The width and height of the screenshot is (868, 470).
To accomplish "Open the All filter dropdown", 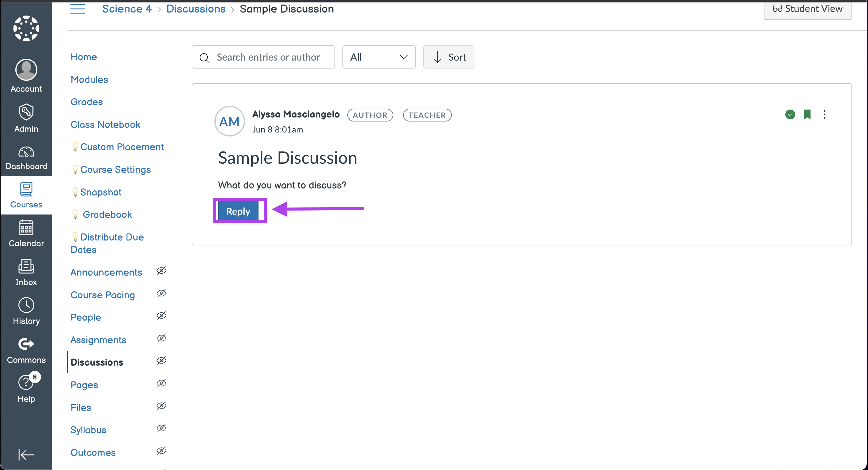I will click(x=379, y=57).
